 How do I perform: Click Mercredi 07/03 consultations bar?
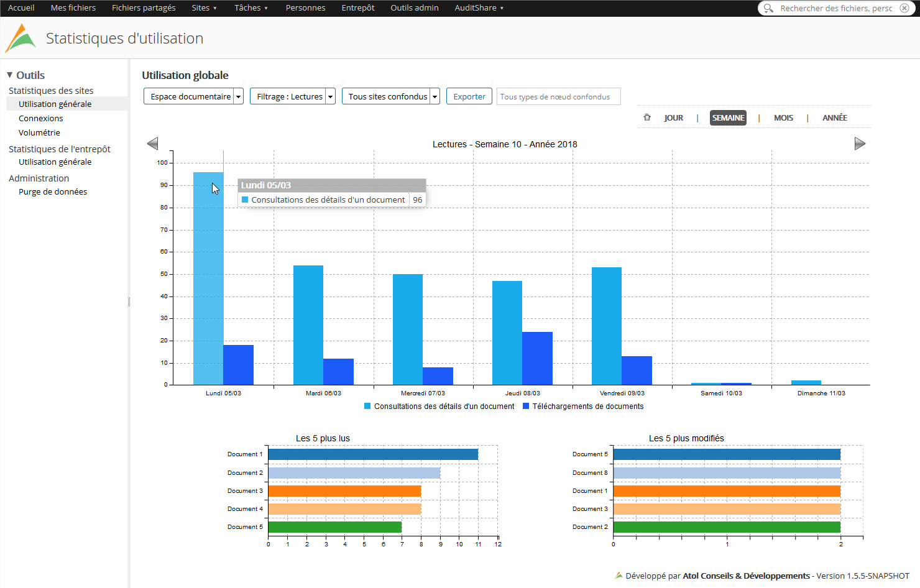[408, 329]
